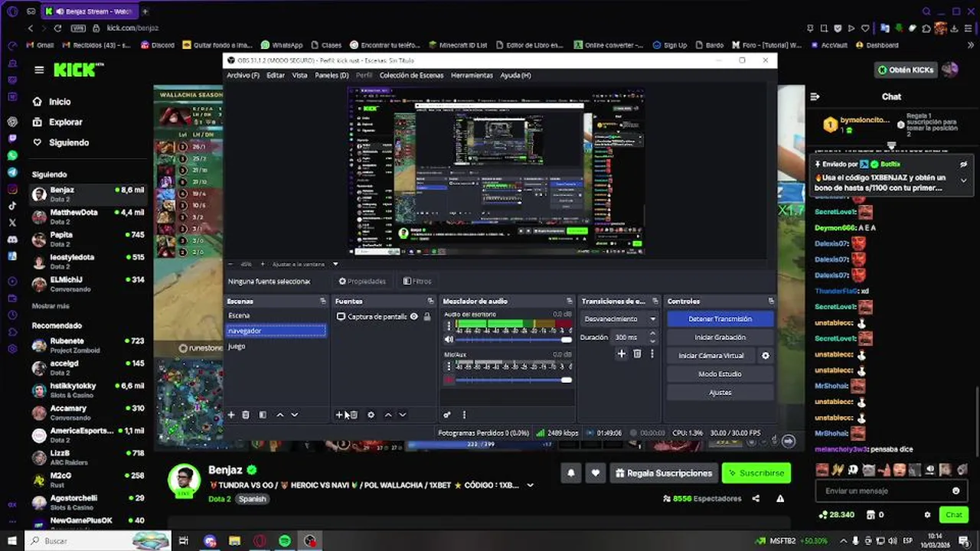980x551 pixels.
Task: Open Archivo menu in OBS
Action: click(x=243, y=76)
